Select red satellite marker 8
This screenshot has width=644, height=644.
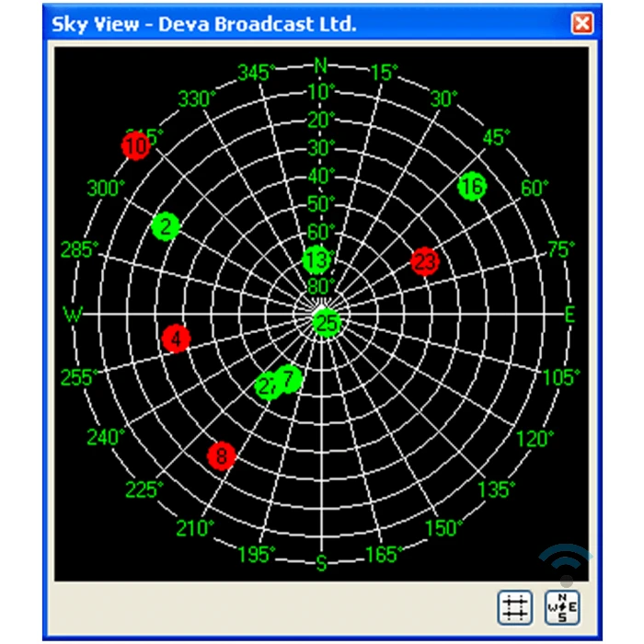click(222, 456)
